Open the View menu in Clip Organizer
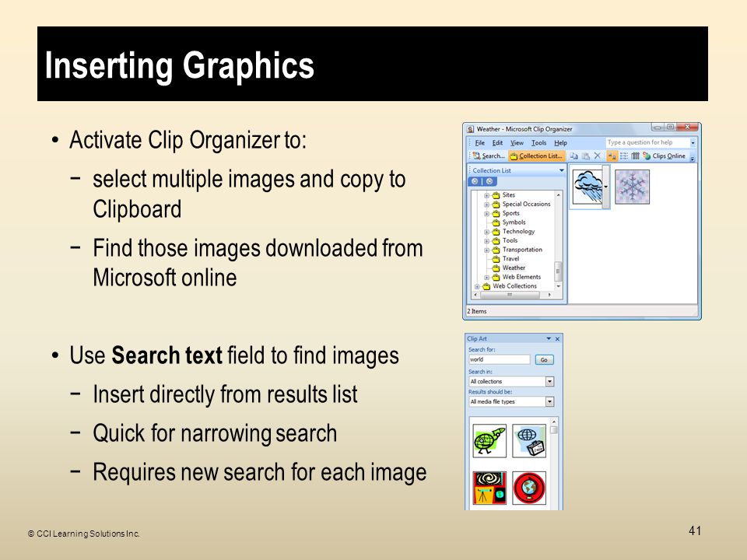Image resolution: width=747 pixels, height=560 pixels. click(517, 143)
